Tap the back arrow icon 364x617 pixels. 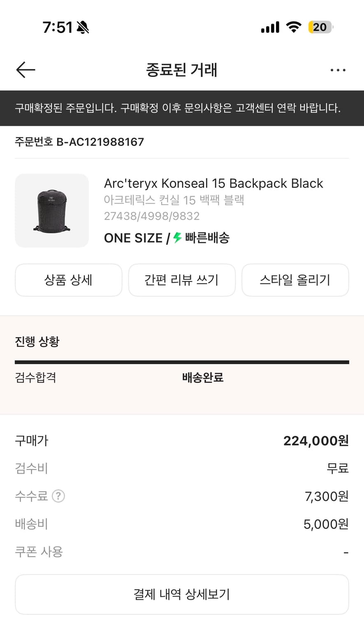click(26, 70)
